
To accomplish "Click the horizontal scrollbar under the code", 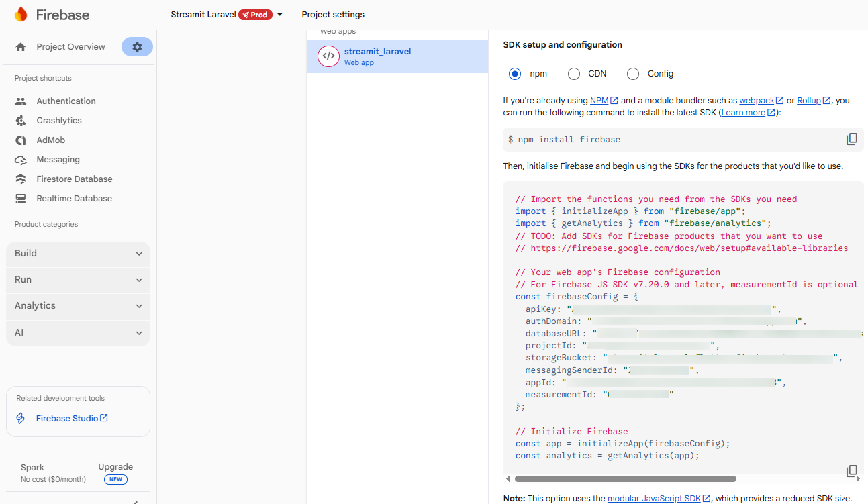I will [x=624, y=479].
